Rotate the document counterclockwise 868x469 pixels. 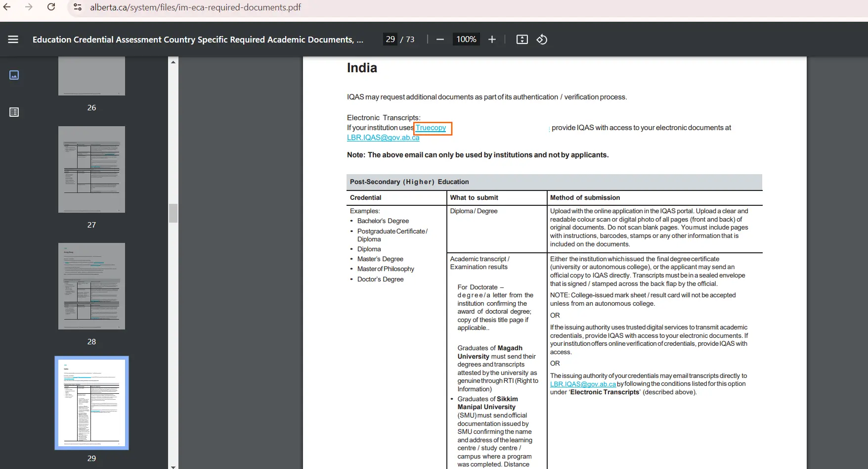(x=542, y=39)
